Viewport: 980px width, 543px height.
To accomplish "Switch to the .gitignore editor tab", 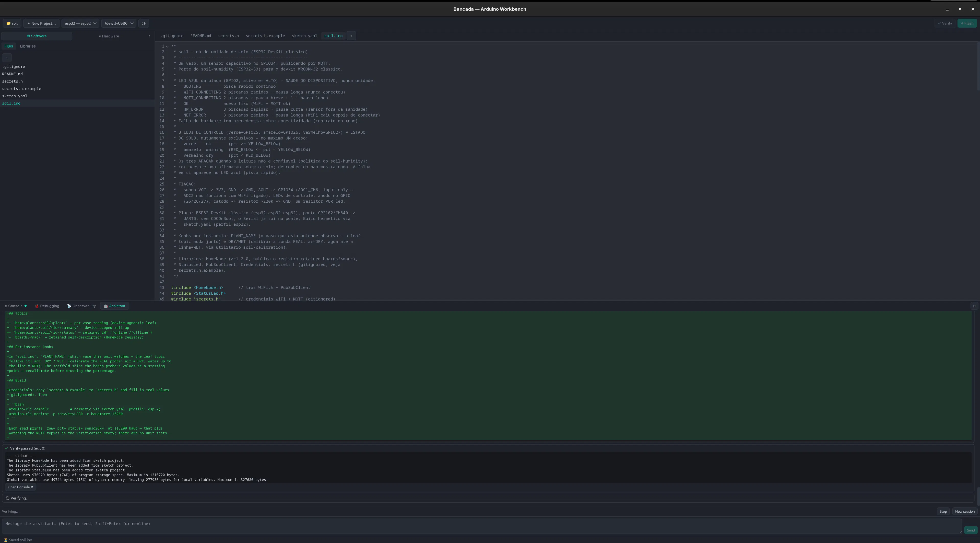I will [x=172, y=36].
